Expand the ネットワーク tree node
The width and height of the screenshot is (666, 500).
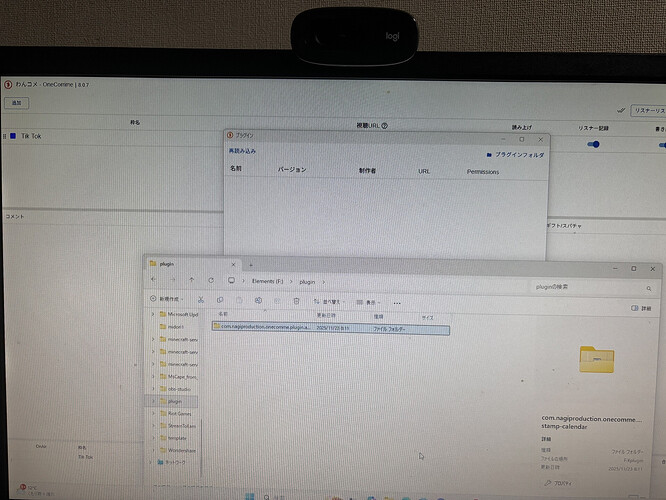pyautogui.click(x=150, y=462)
